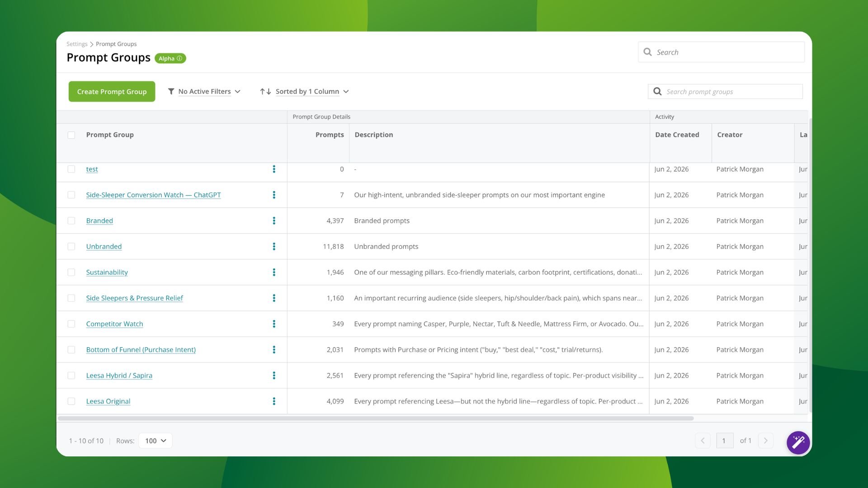Image resolution: width=868 pixels, height=488 pixels.
Task: Go to the next page arrow
Action: click(x=765, y=441)
